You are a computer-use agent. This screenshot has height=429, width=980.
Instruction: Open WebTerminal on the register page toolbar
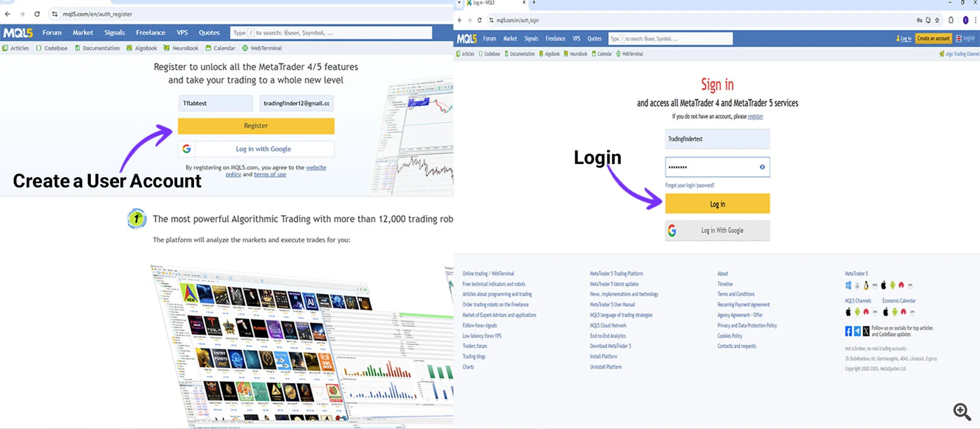point(262,48)
